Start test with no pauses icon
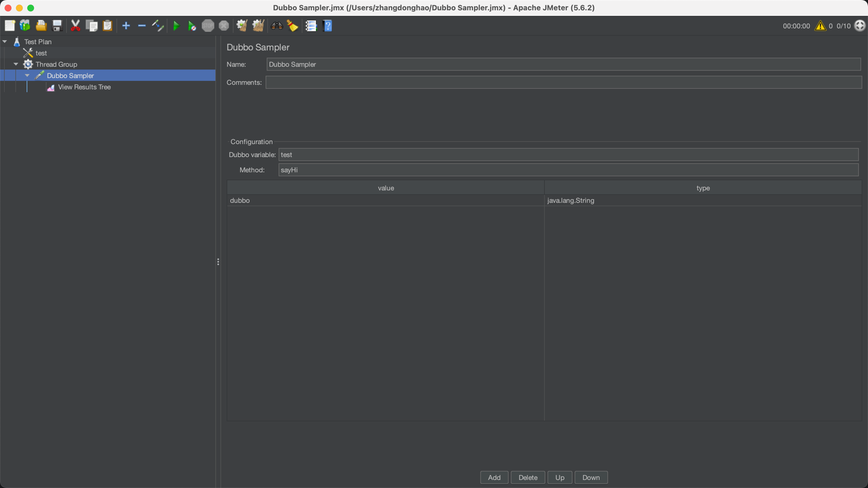The image size is (868, 488). coord(192,25)
